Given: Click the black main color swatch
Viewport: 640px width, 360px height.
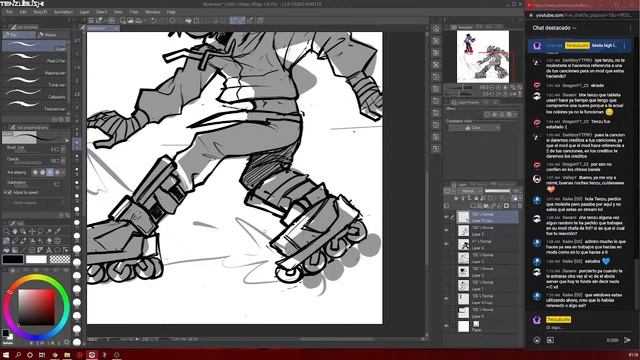Looking at the screenshot, I should coord(13,259).
